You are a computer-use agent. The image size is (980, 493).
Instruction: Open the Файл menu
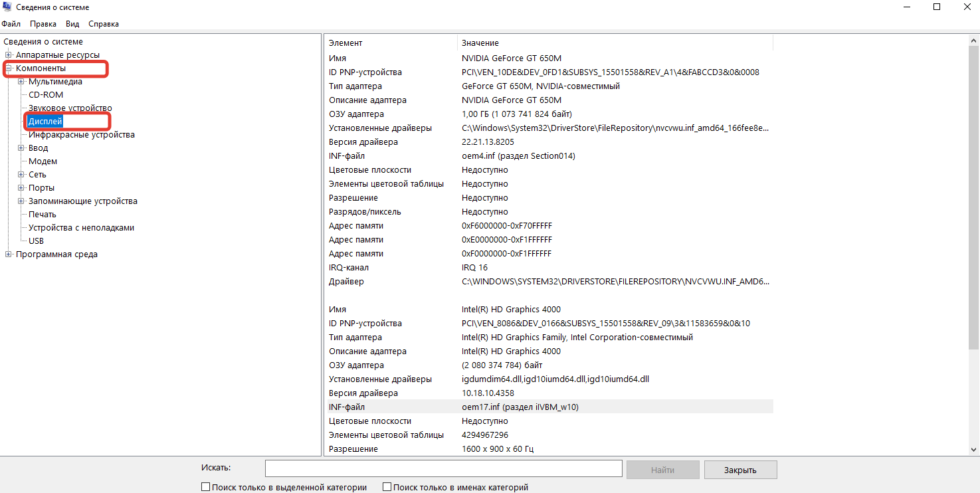[11, 24]
